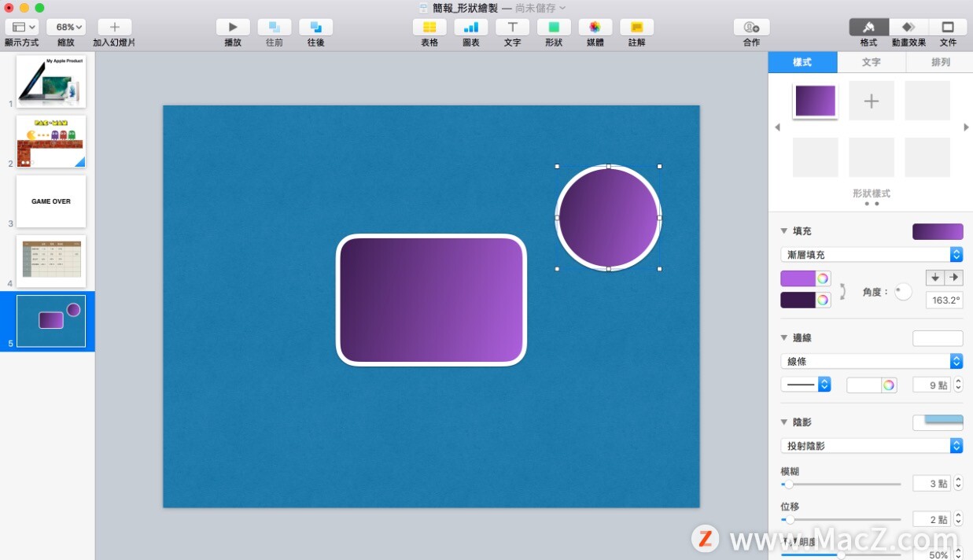Open the Shape (形狀) picker
The image size is (973, 560).
tap(554, 27)
